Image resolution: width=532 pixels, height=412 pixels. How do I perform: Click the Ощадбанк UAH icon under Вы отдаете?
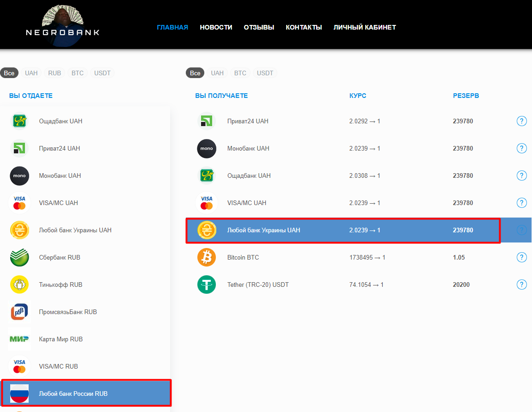pos(19,121)
